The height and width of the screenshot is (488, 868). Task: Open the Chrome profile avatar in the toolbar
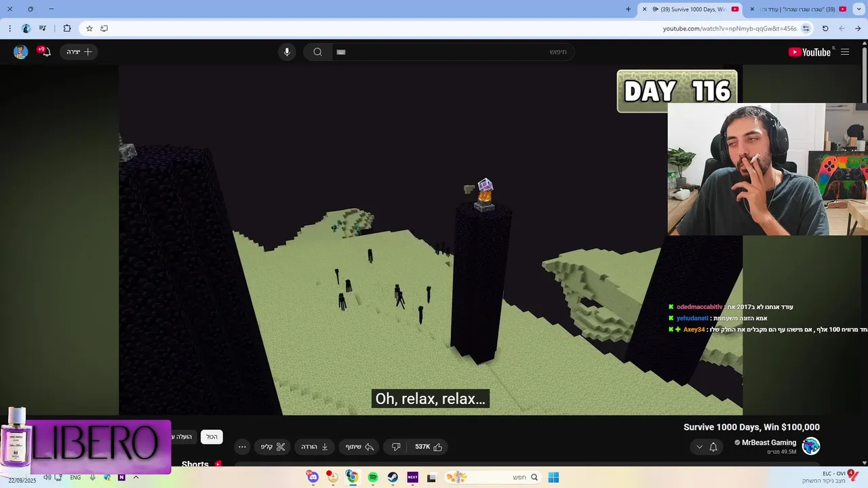click(x=26, y=28)
